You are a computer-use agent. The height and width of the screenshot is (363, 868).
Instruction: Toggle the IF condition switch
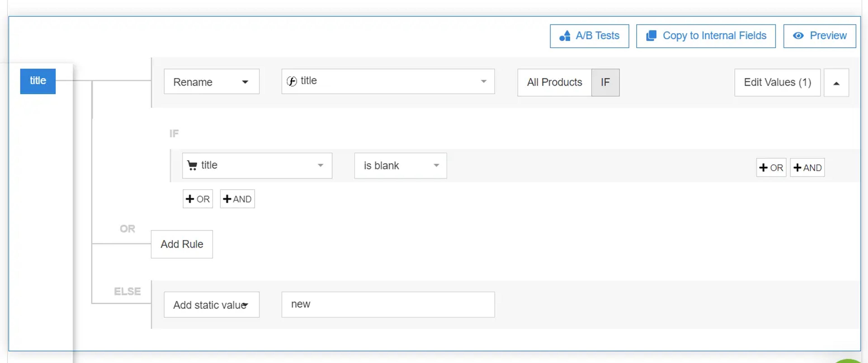point(605,82)
